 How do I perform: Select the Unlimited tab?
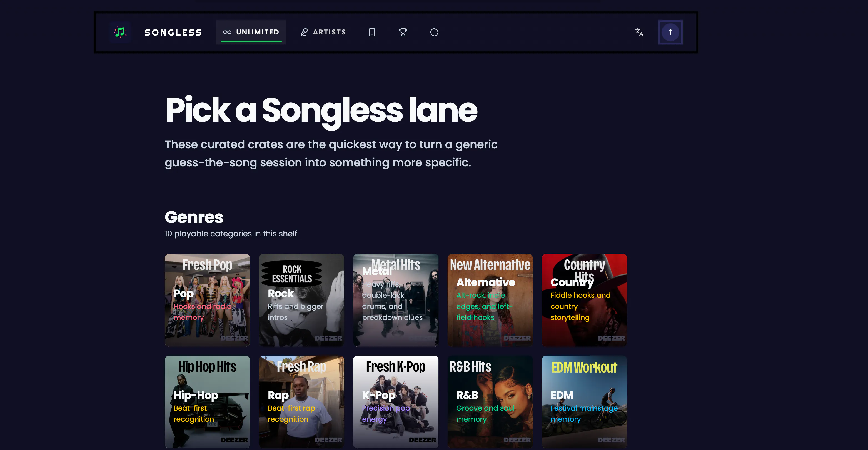click(251, 32)
